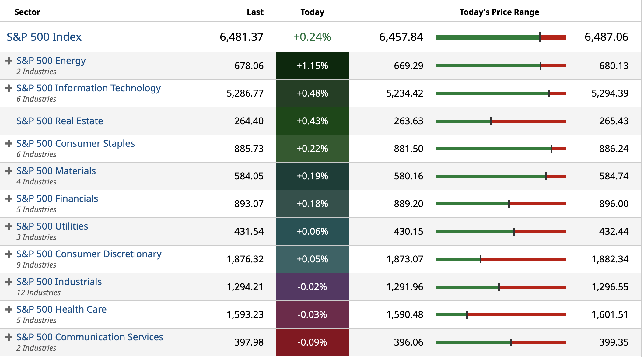Expand the S&P 500 Consumer Staples row
This screenshot has width=644, height=358.
pos(9,143)
